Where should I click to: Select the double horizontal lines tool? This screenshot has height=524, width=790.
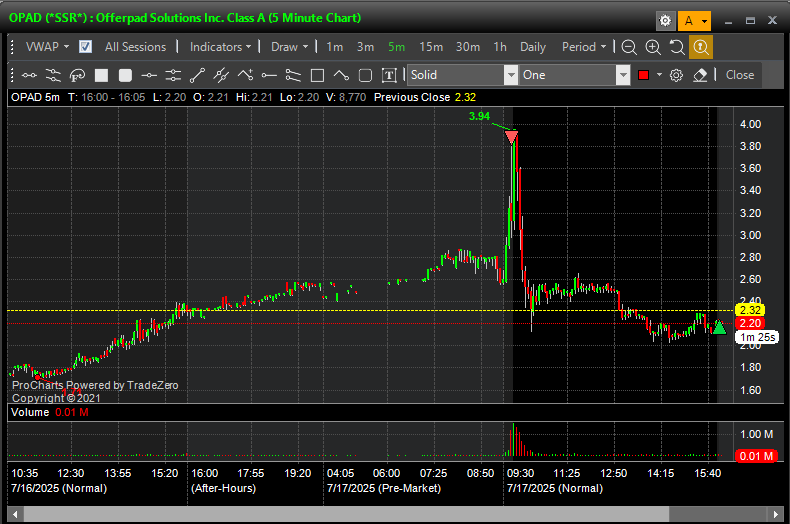(x=173, y=76)
